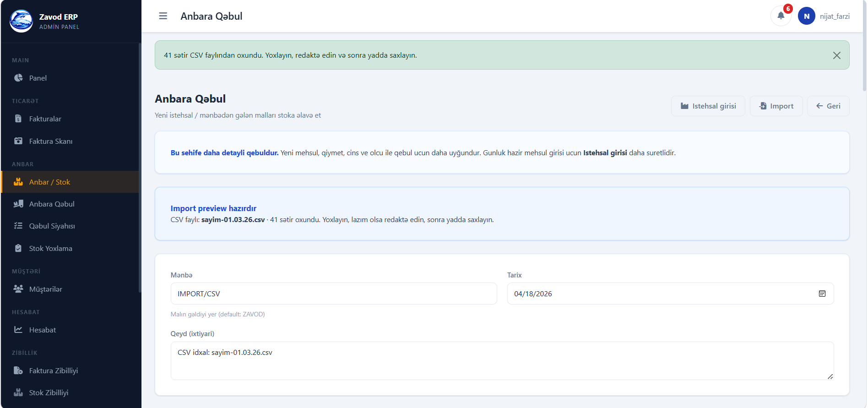Click into the Mənbə input field
The image size is (868, 408).
pos(333,294)
